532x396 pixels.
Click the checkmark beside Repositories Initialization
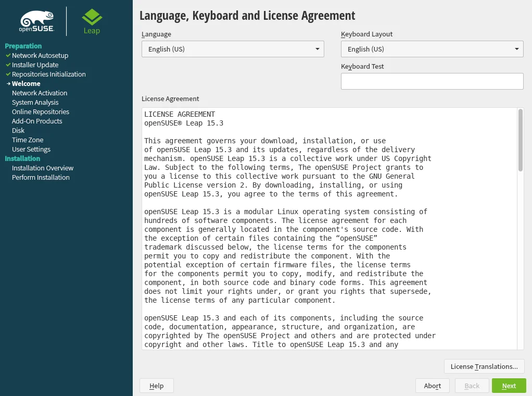pos(8,74)
